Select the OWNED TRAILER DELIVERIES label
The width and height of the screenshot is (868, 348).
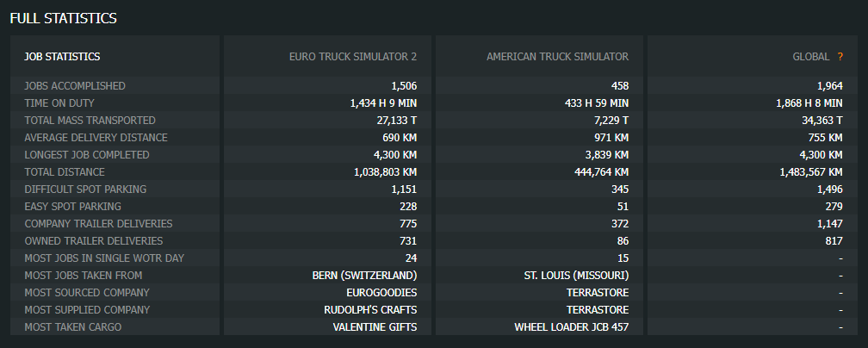(94, 240)
